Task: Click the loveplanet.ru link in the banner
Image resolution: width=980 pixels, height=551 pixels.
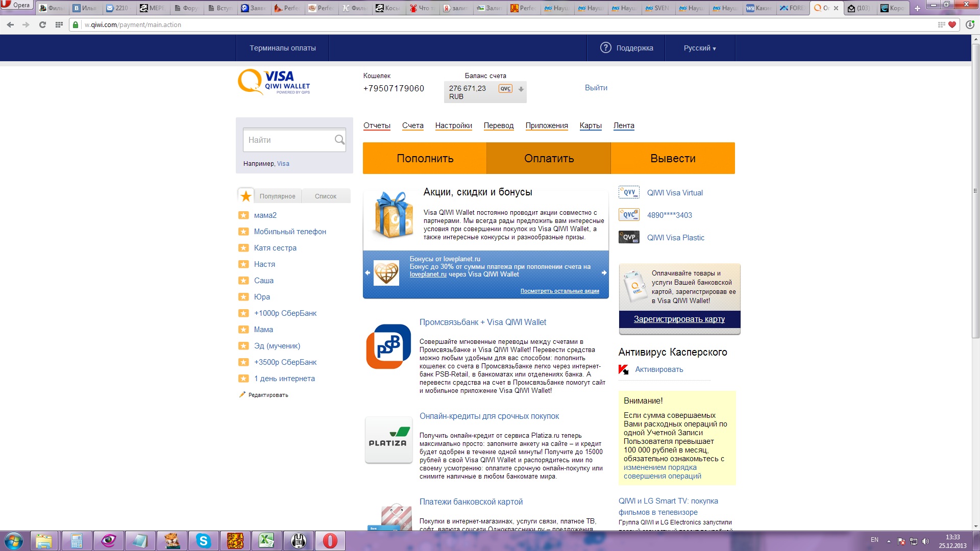Action: [x=428, y=274]
